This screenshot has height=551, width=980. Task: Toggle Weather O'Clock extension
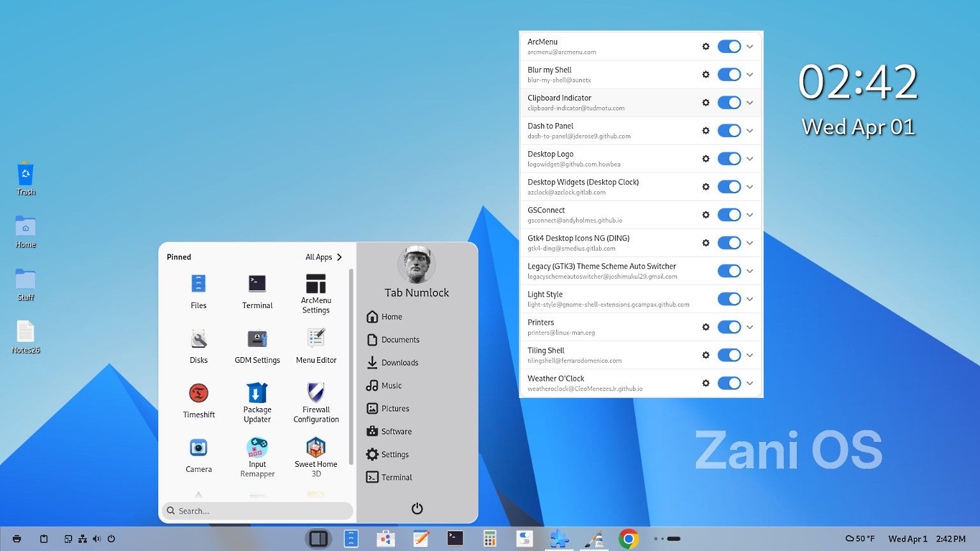[729, 383]
